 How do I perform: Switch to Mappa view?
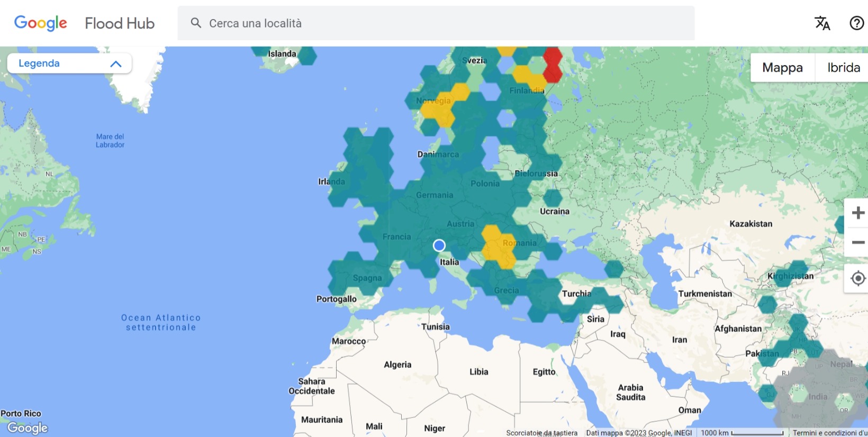(x=782, y=68)
